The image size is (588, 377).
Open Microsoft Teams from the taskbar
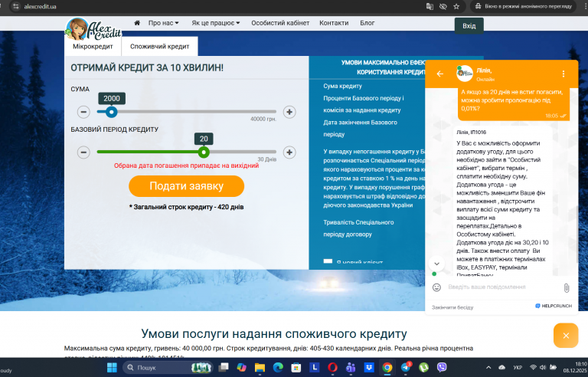tap(351, 368)
